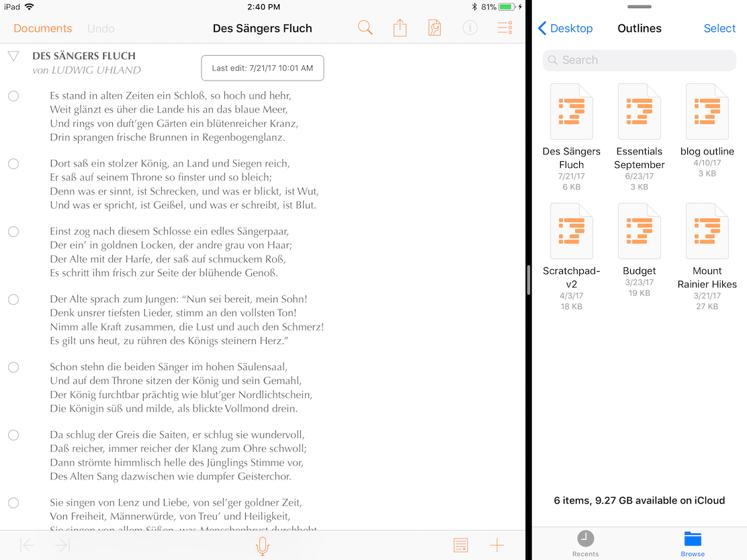Tap line 'Es gilt uns heut, zu rühren'

tap(169, 341)
